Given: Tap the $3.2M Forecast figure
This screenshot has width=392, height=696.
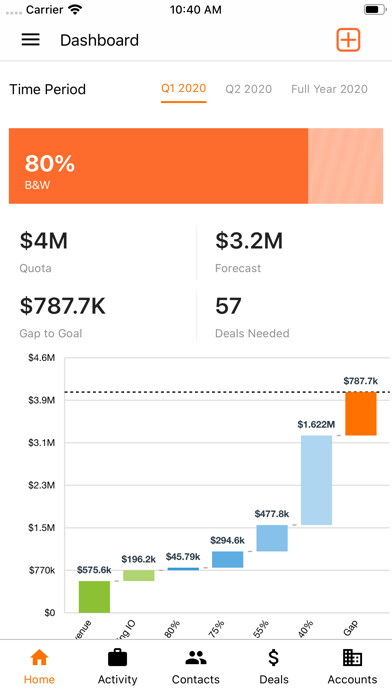Looking at the screenshot, I should [249, 241].
